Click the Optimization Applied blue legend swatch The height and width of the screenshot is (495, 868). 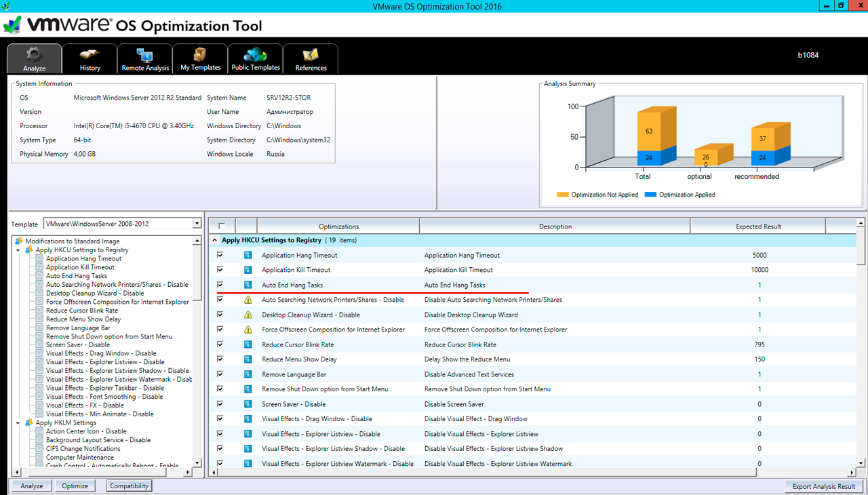650,195
